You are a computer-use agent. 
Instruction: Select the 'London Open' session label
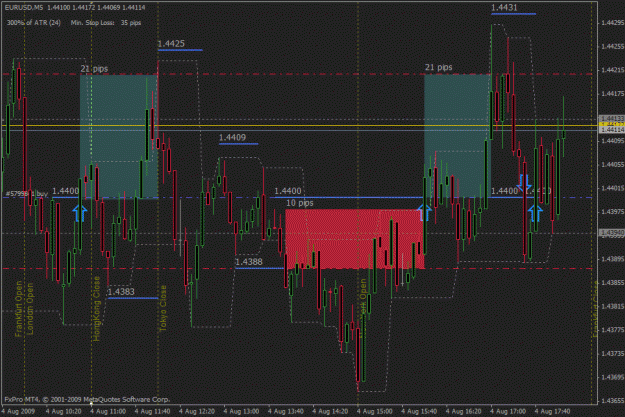coord(29,309)
